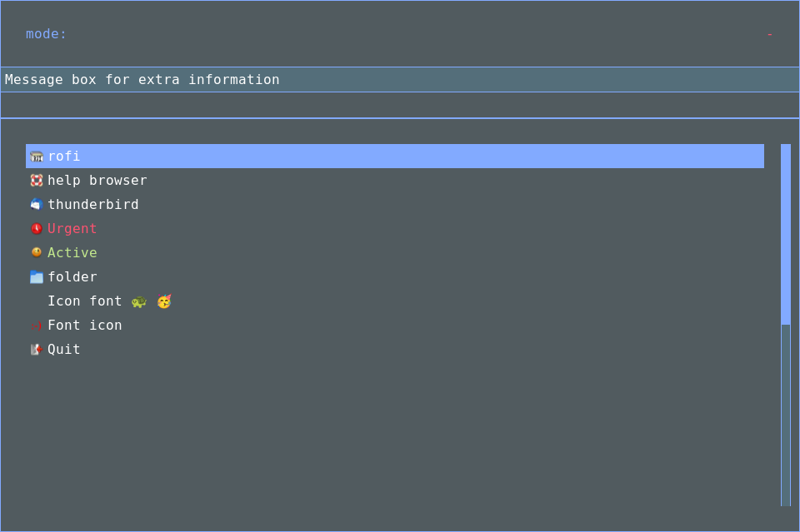Click the lower scrollbar track area
This screenshot has height=532, width=800.
click(x=786, y=416)
